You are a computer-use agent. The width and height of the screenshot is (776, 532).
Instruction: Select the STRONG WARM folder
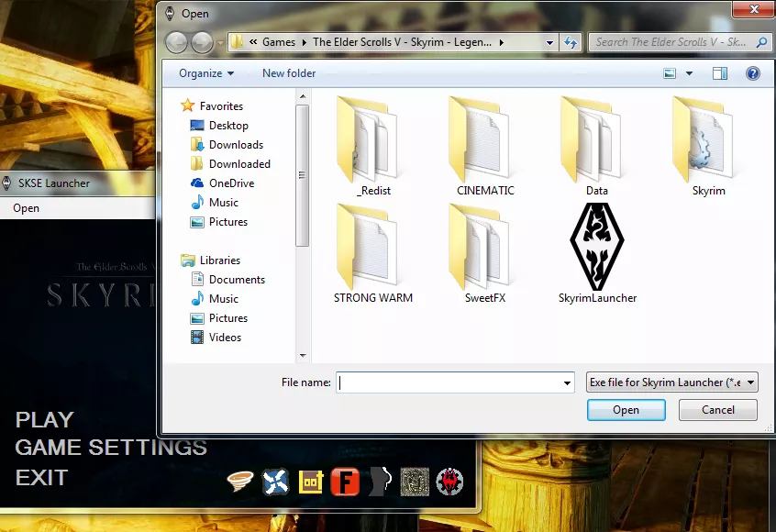click(373, 253)
